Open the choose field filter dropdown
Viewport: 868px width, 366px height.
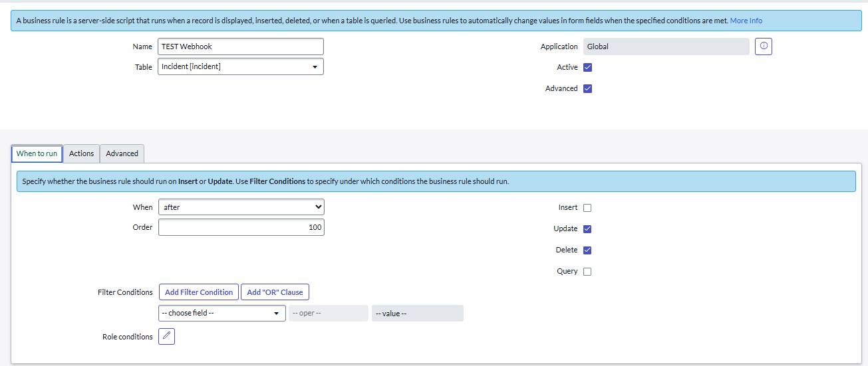221,313
